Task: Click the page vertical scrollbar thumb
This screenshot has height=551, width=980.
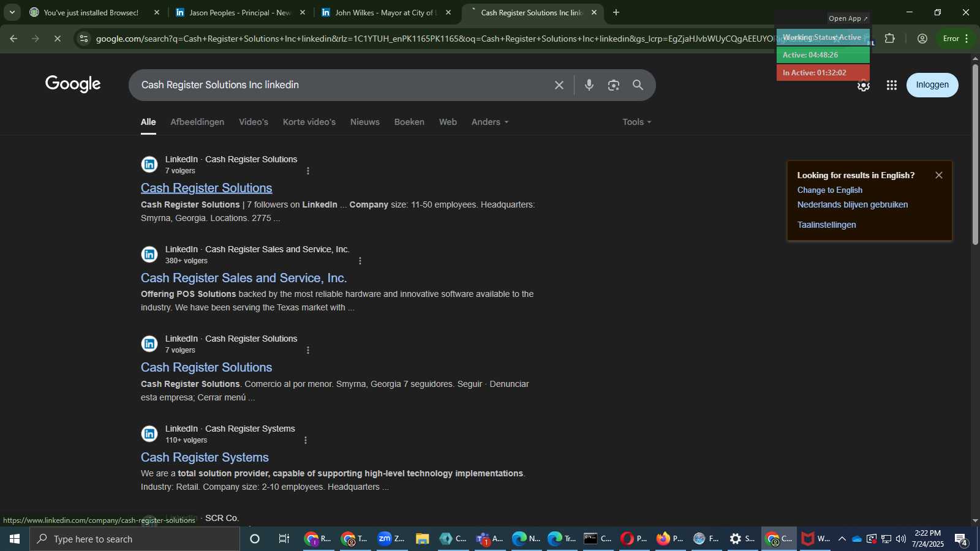Action: point(975,154)
